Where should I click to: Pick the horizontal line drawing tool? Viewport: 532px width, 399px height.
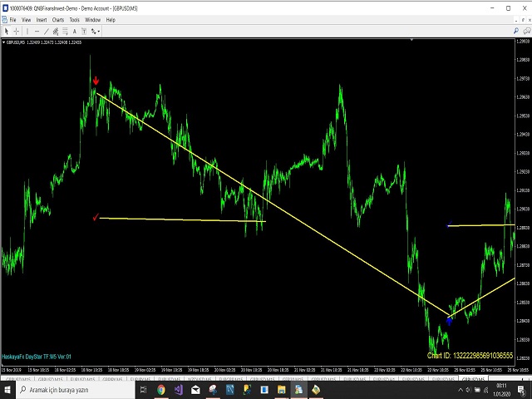point(37,32)
